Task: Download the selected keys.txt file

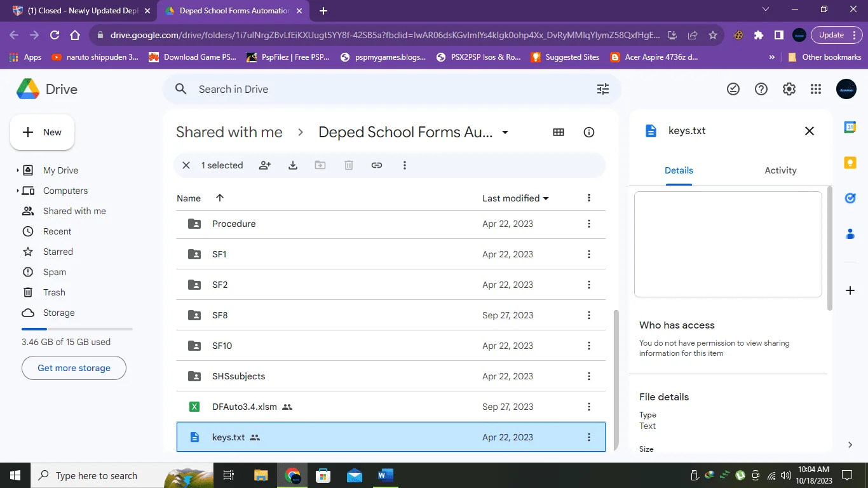Action: 293,165
